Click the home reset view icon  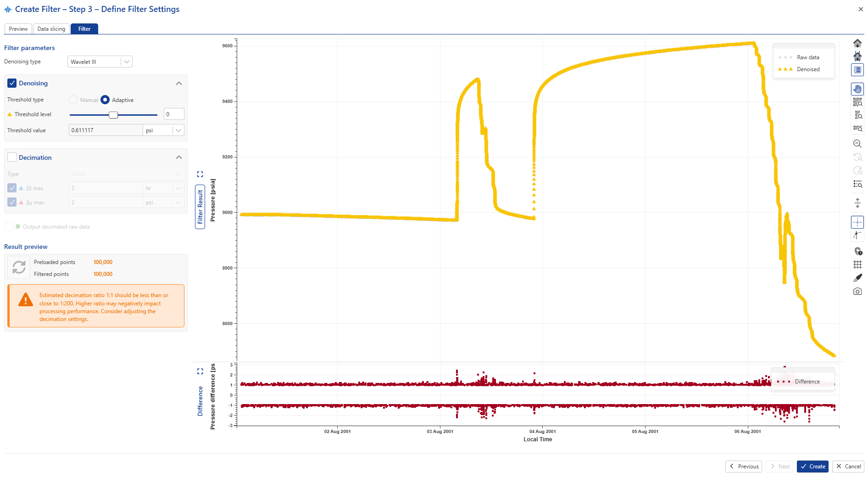pyautogui.click(x=857, y=43)
